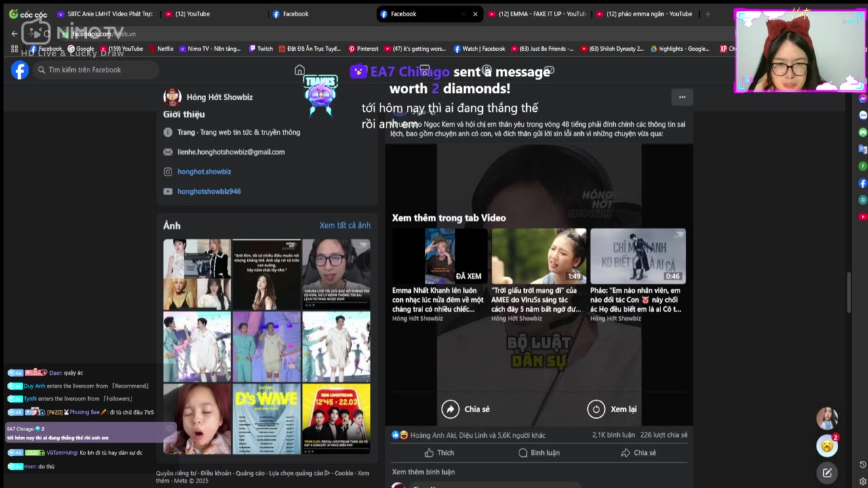Open the Google bookmark

tap(81, 49)
